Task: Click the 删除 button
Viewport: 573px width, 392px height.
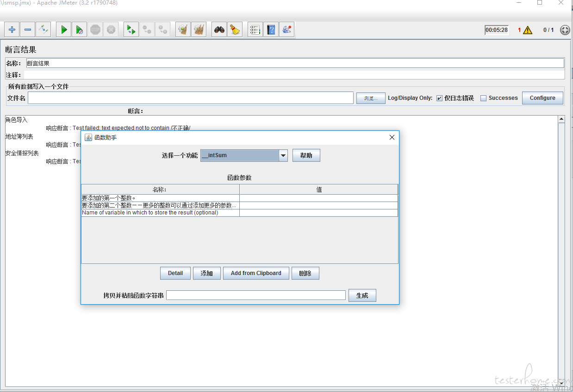Action: point(305,273)
